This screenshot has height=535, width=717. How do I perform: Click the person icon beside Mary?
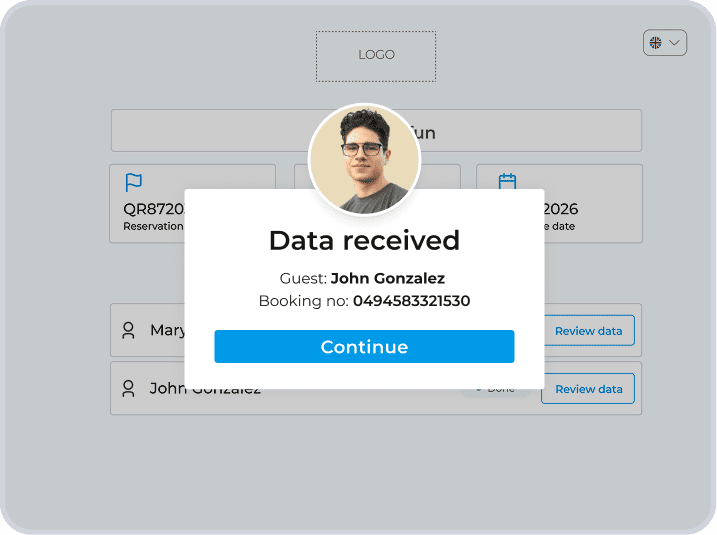128,330
